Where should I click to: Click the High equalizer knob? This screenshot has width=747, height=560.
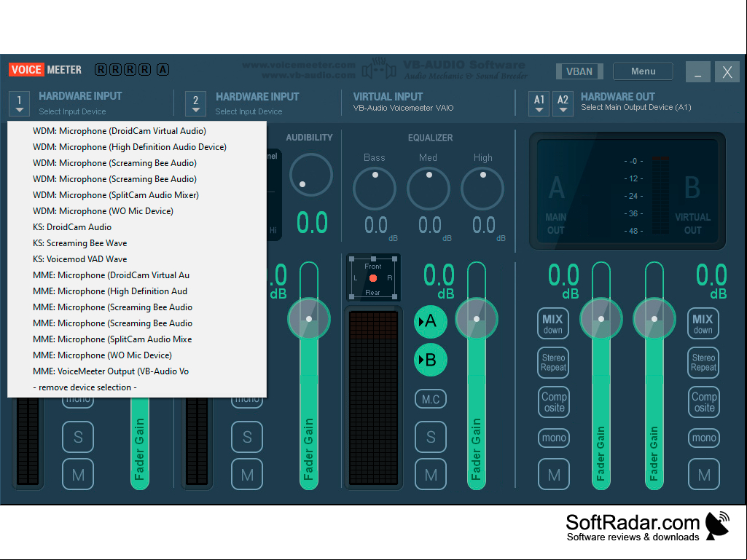coord(482,189)
